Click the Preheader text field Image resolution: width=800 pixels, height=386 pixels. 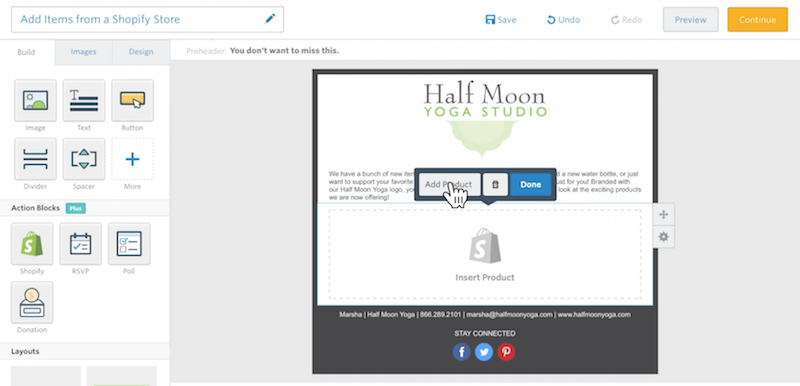[284, 50]
